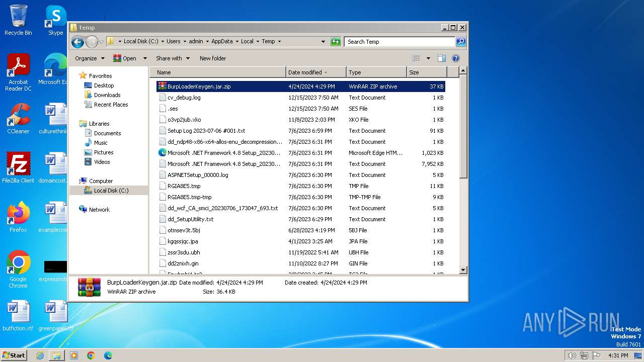Viewport: 644px width, 362px height.
Task: Click into the Search Temp field
Action: (400, 42)
